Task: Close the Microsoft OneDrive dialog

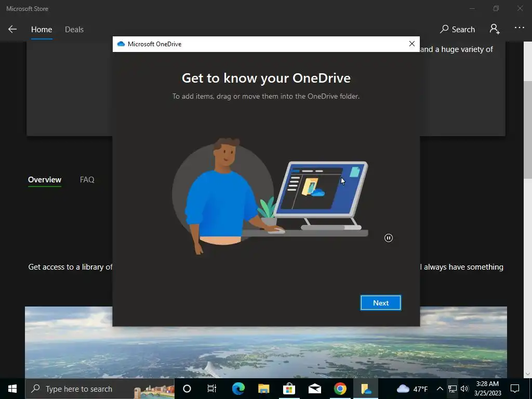Action: pos(411,44)
